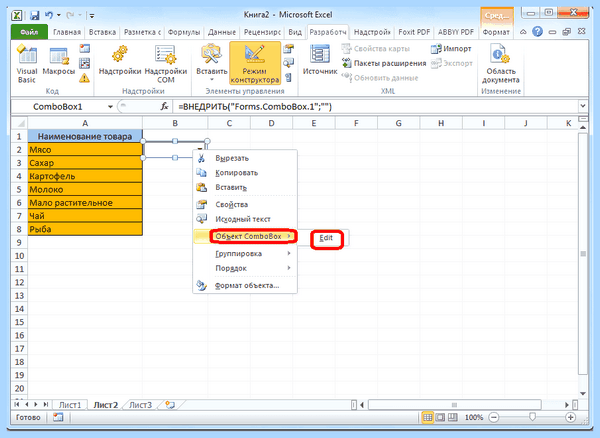Go to the first sheet arrow
600x438 pixels.
point(17,404)
